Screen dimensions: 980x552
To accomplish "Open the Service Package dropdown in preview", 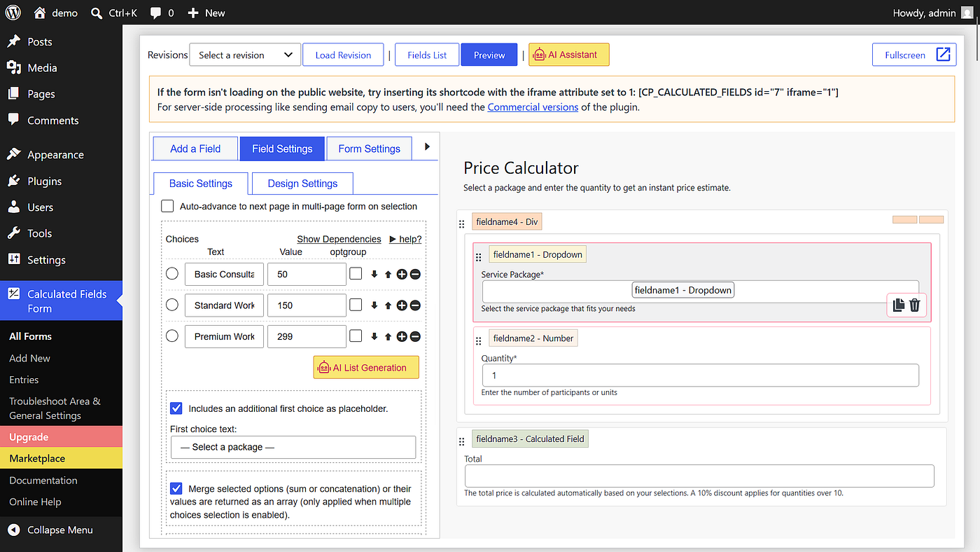I will click(700, 291).
